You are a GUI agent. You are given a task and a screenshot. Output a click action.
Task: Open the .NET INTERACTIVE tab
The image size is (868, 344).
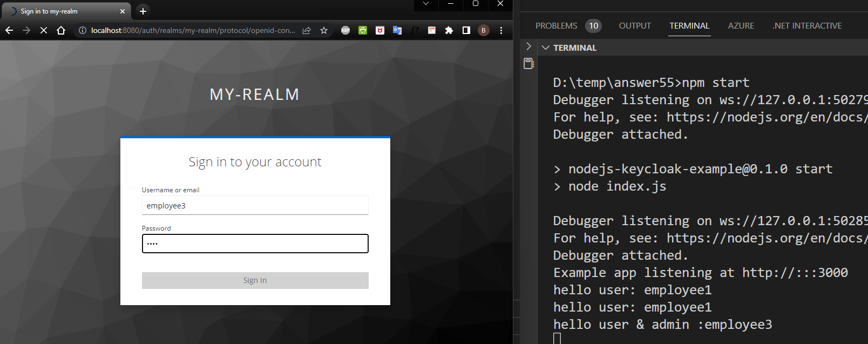(807, 26)
